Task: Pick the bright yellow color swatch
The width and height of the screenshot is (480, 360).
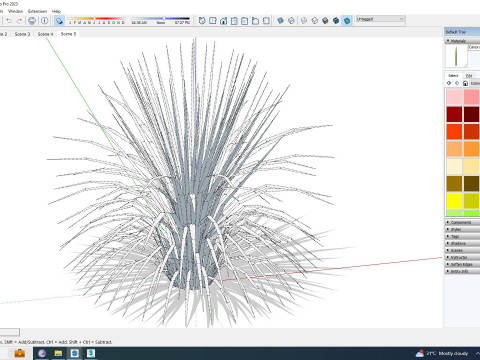Action: 454,201
